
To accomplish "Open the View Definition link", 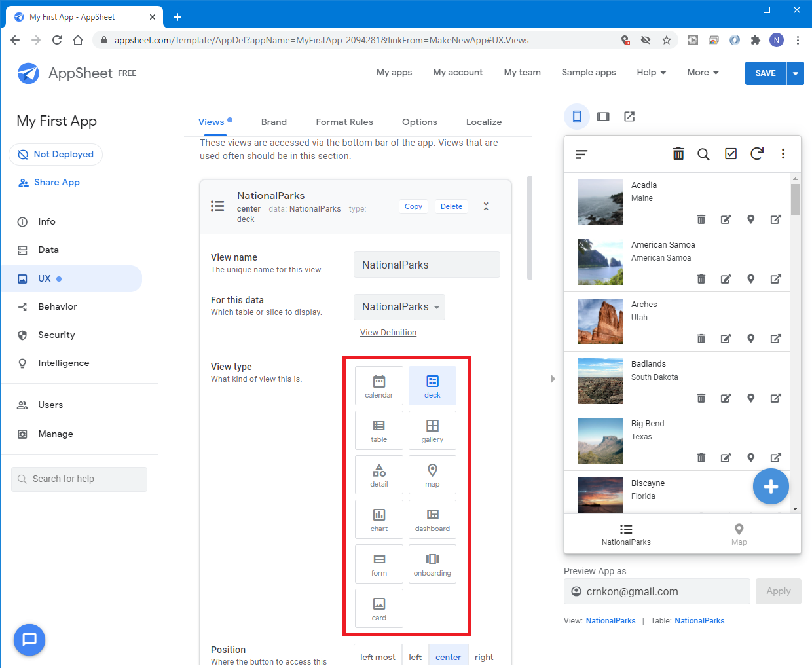I will tap(388, 333).
